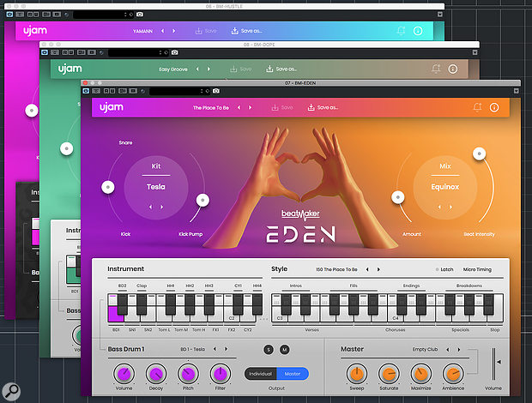This screenshot has height=403, width=532.
Task: Go to previous Style arrow
Action: click(367, 269)
